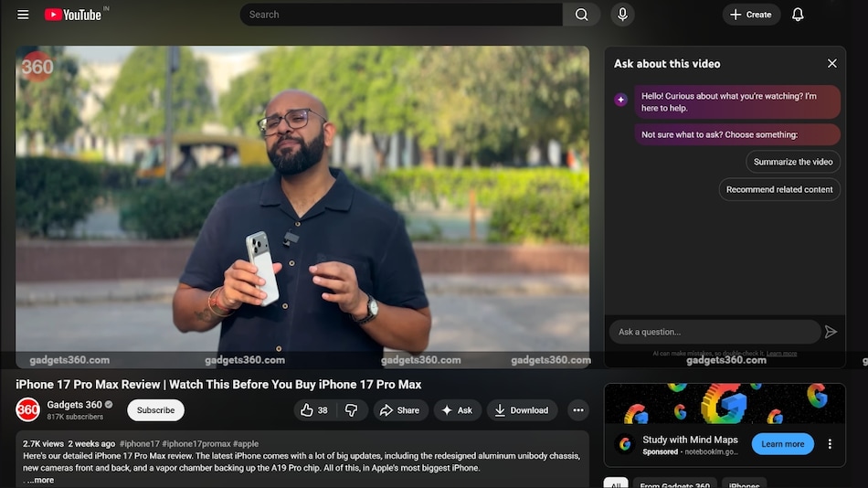868x488 pixels.
Task: Click the video title text
Action: click(218, 385)
